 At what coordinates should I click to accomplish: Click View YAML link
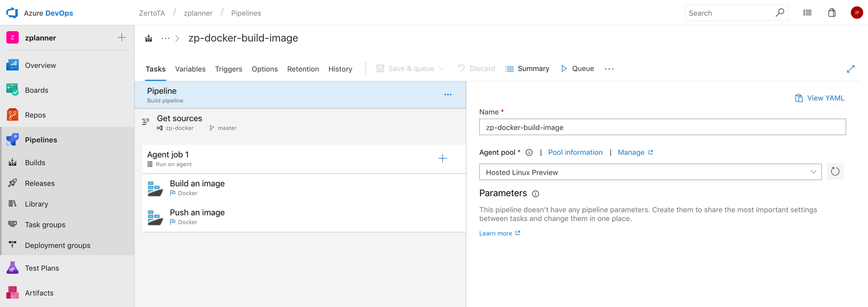[819, 98]
